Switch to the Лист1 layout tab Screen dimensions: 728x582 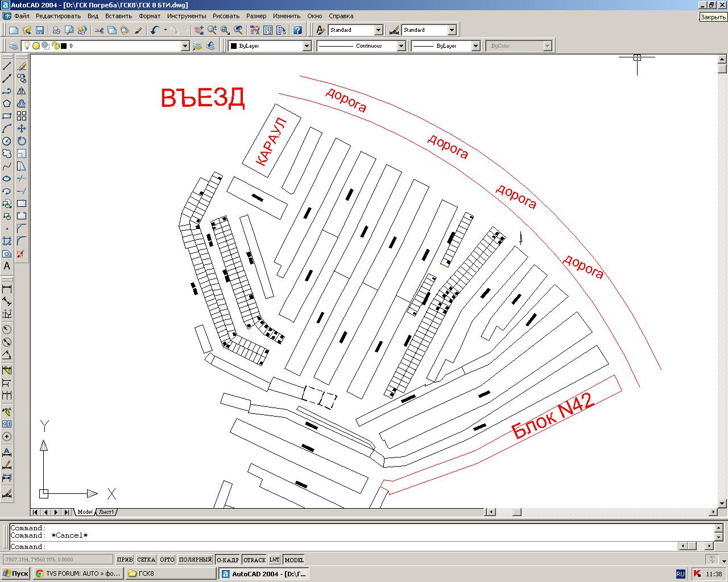point(106,512)
